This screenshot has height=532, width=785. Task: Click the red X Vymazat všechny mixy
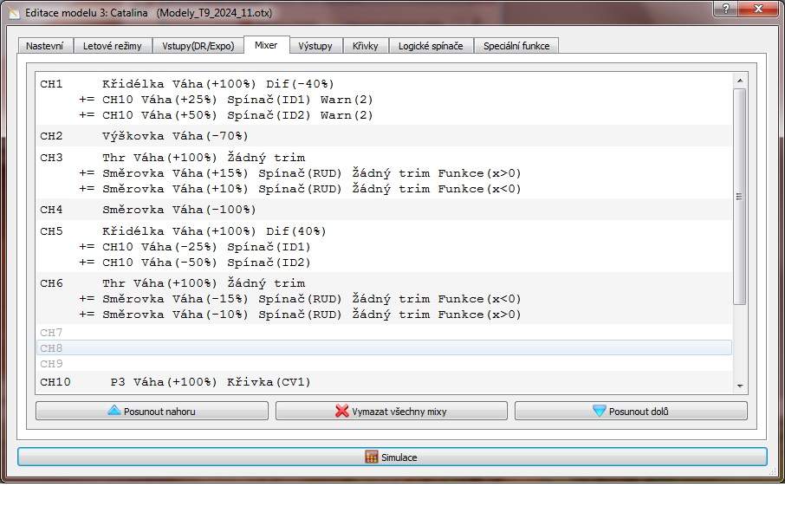pos(342,411)
